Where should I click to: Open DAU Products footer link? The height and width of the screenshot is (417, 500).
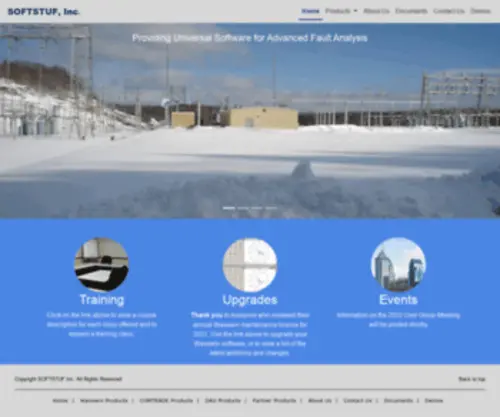coord(223,400)
